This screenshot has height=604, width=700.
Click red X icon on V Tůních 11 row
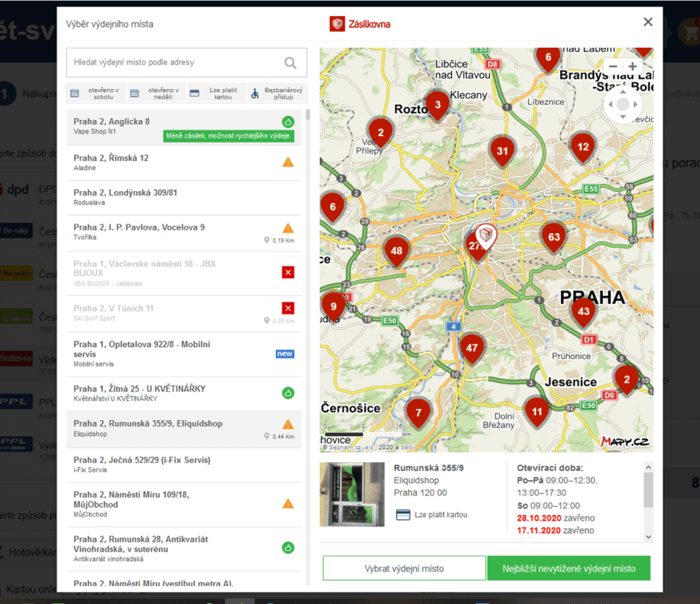[x=288, y=308]
